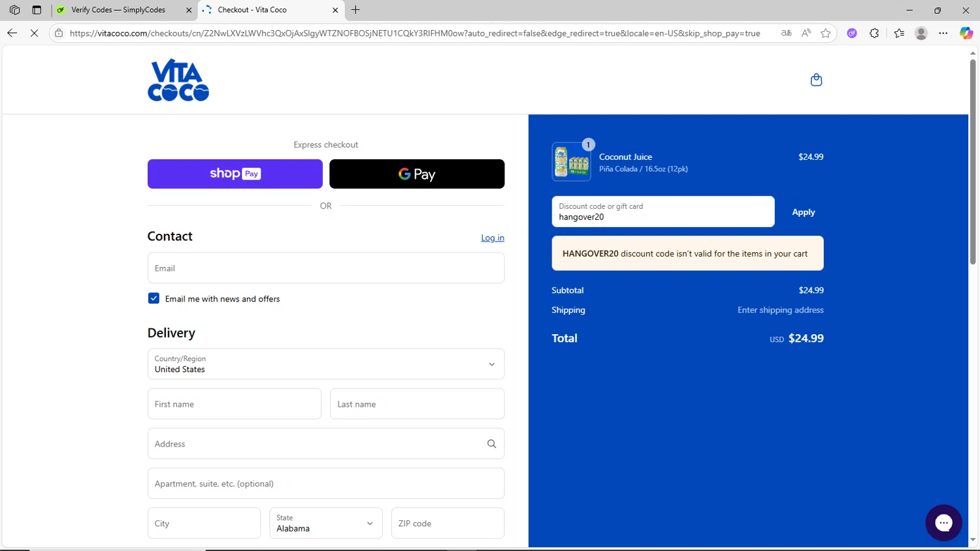This screenshot has height=551, width=980.
Task: Click the Read aloud icon
Action: [806, 33]
